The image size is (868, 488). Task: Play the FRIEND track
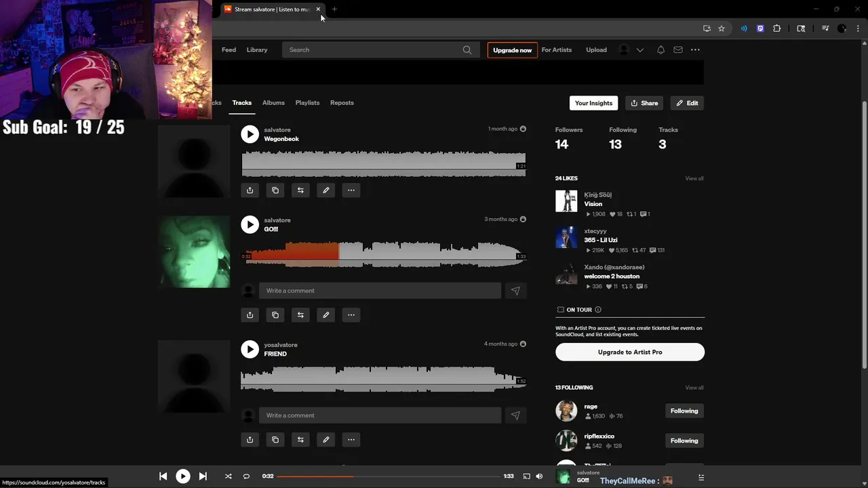pyautogui.click(x=250, y=349)
